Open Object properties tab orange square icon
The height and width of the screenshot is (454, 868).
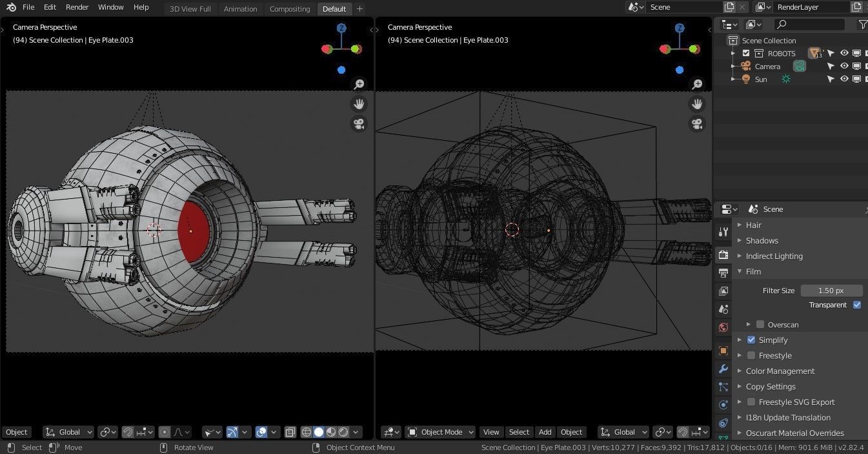[x=723, y=351]
